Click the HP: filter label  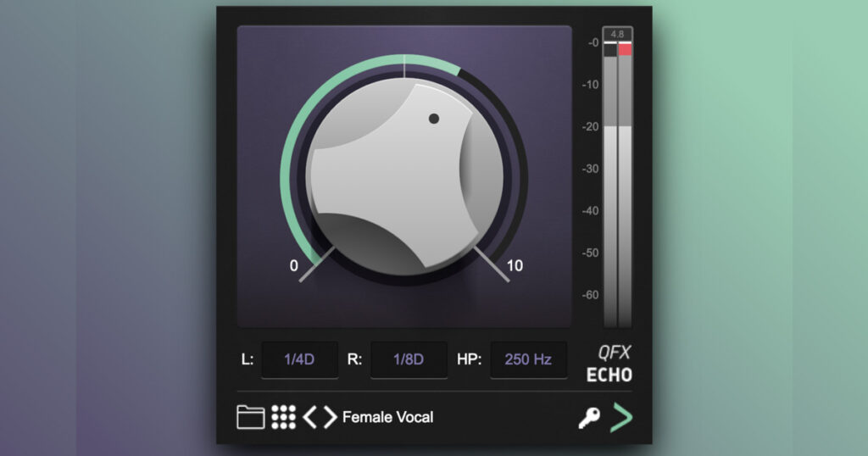[470, 359]
